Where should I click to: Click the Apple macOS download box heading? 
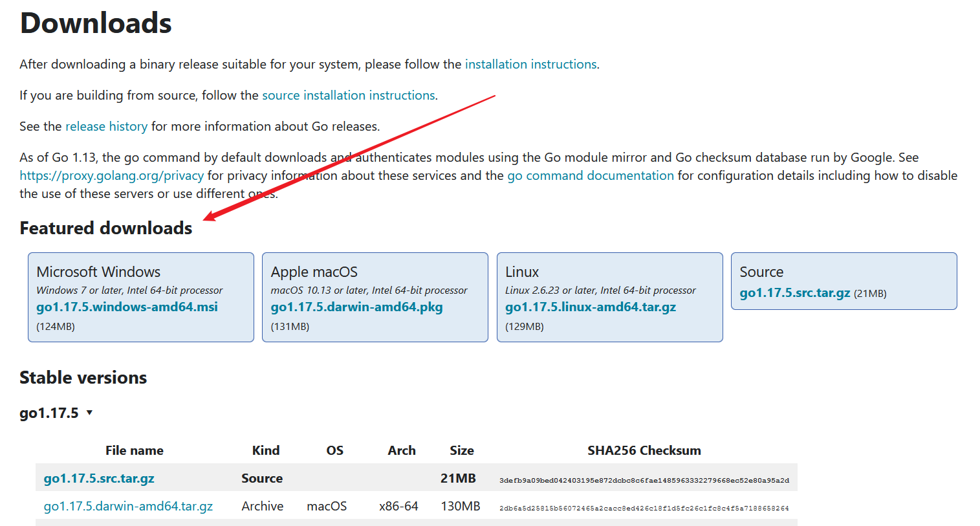click(314, 272)
